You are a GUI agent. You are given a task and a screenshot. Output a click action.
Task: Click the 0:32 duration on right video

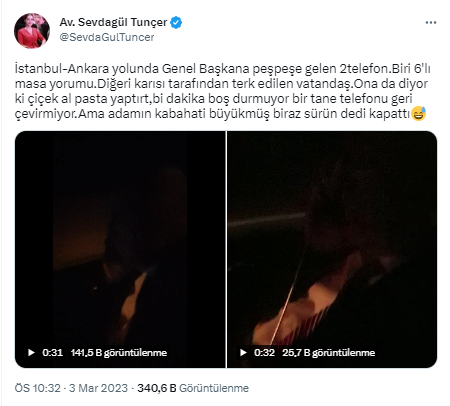tap(264, 353)
